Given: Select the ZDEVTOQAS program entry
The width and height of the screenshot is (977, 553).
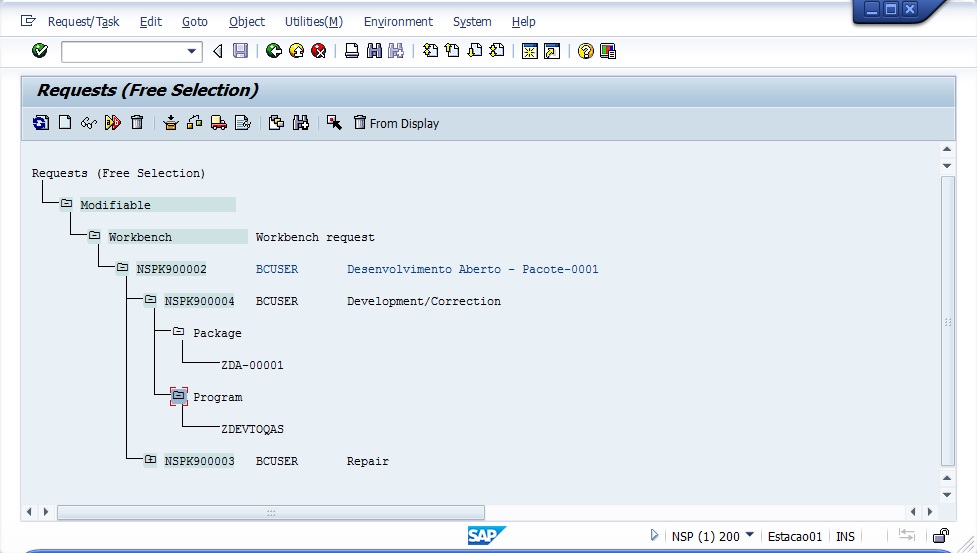Looking at the screenshot, I should coord(252,429).
